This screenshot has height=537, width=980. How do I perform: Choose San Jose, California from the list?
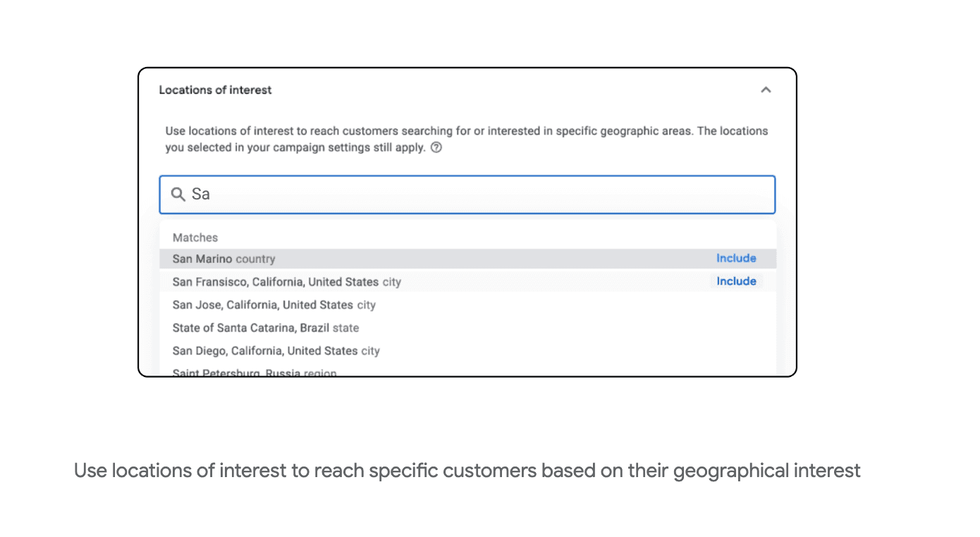(x=274, y=305)
